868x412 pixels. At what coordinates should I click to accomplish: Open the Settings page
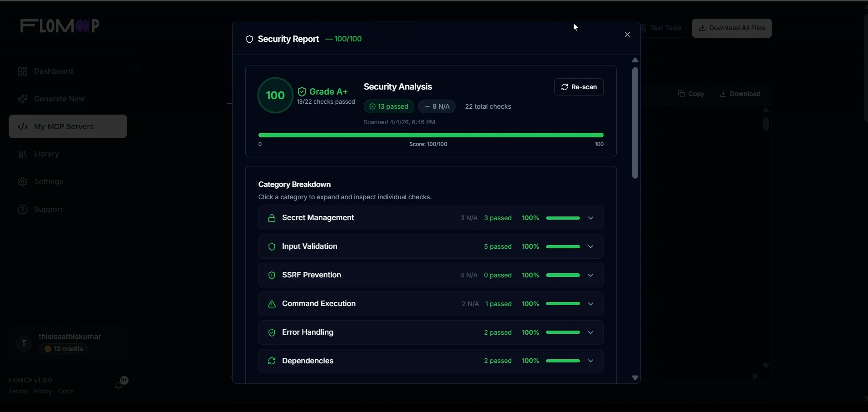coord(68,182)
